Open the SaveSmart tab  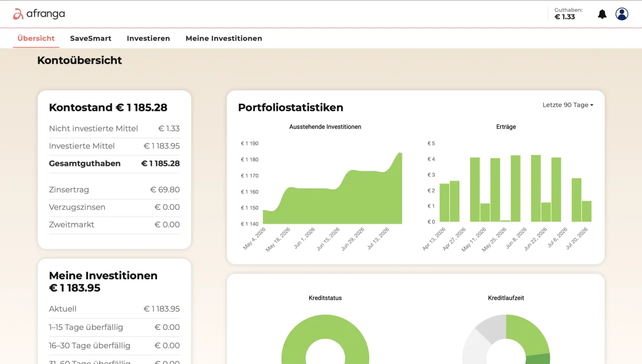[91, 38]
